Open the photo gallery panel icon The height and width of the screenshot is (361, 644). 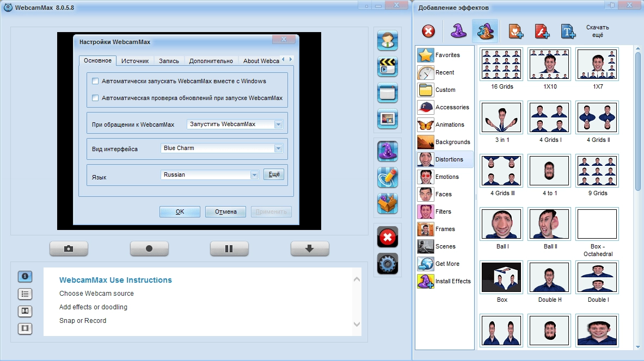coord(25,311)
